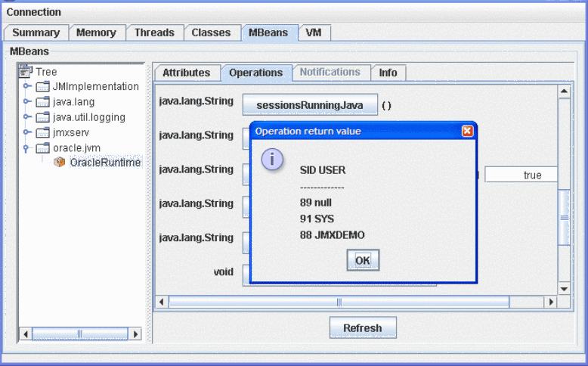Screen dimensions: 588x366
Task: Click java.lang.String label beside sessionsRunningJava
Action: tap(196, 101)
